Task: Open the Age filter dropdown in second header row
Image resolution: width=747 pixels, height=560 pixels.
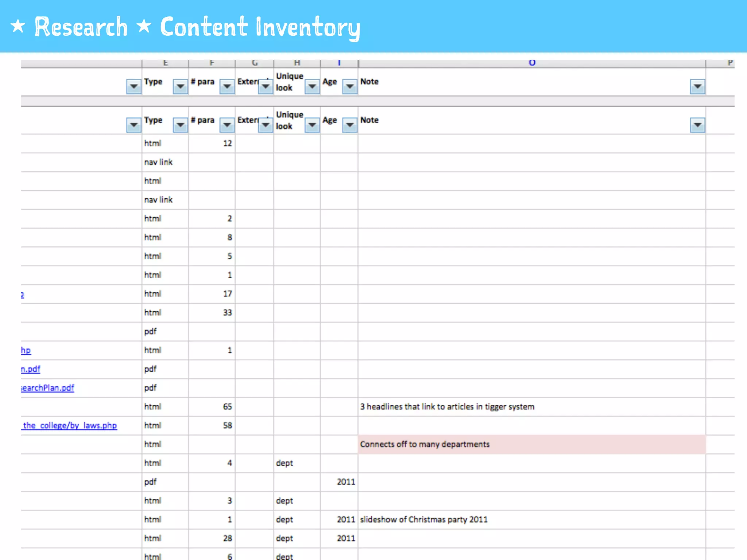Action: point(350,125)
